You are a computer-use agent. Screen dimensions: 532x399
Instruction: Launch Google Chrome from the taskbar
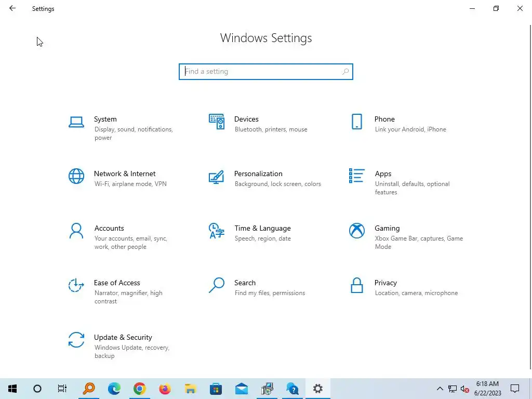[139, 389]
